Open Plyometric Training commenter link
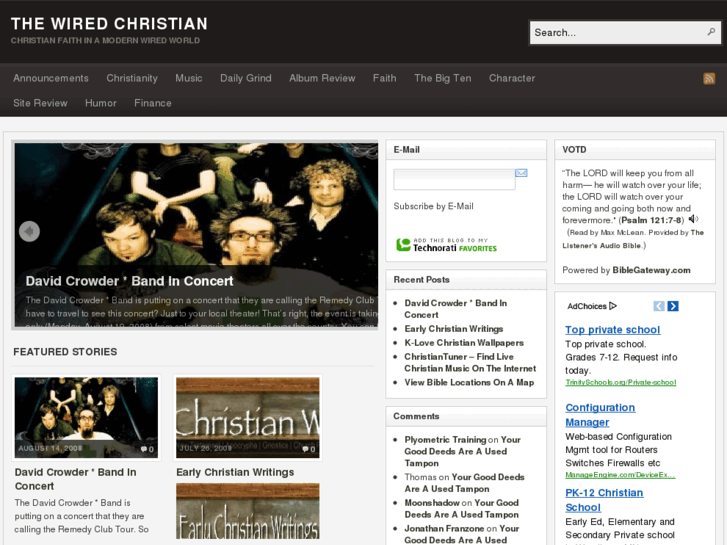This screenshot has height=545, width=727. [x=445, y=439]
